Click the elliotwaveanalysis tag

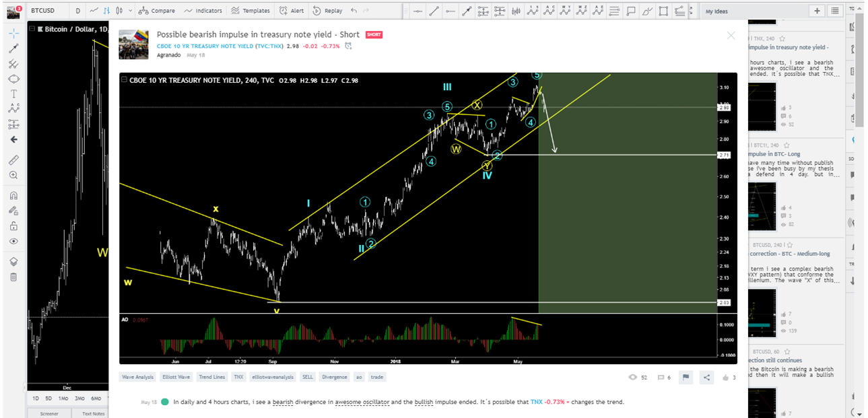pyautogui.click(x=273, y=377)
